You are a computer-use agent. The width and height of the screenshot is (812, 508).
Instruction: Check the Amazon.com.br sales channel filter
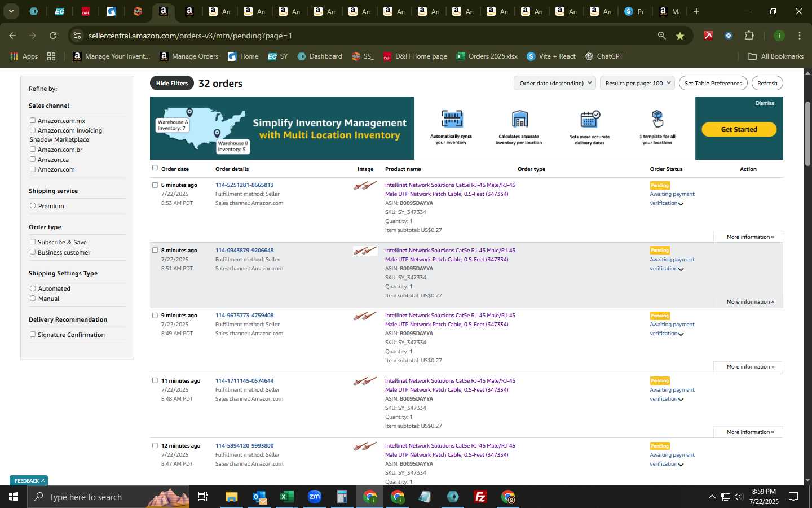[x=33, y=149]
